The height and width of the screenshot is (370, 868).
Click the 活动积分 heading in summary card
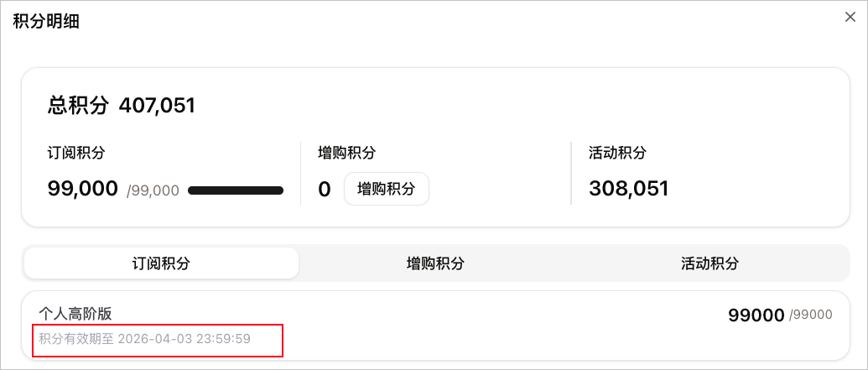coord(617,154)
